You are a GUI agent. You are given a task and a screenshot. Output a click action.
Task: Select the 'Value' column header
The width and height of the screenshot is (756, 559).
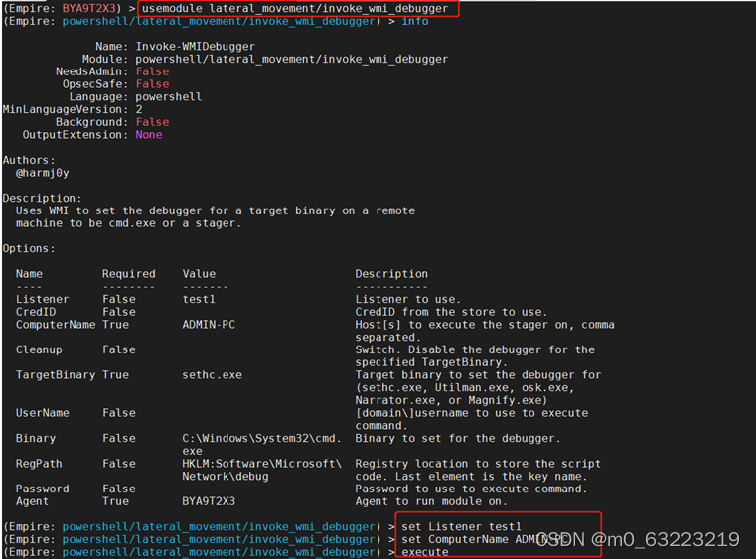[199, 274]
